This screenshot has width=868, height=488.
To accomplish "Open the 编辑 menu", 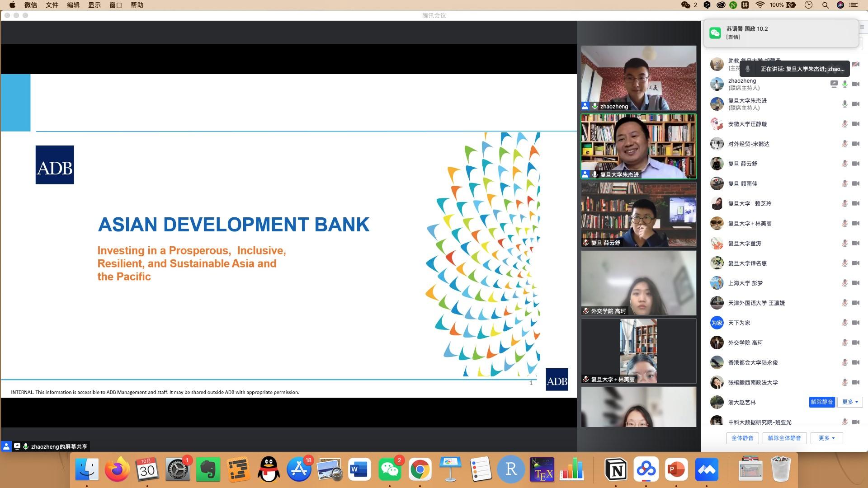I will coord(73,5).
